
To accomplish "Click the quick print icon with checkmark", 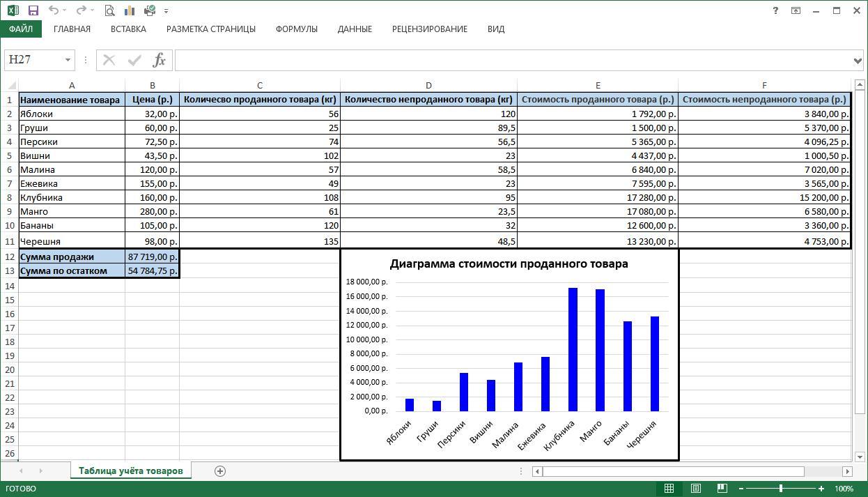I will [150, 10].
